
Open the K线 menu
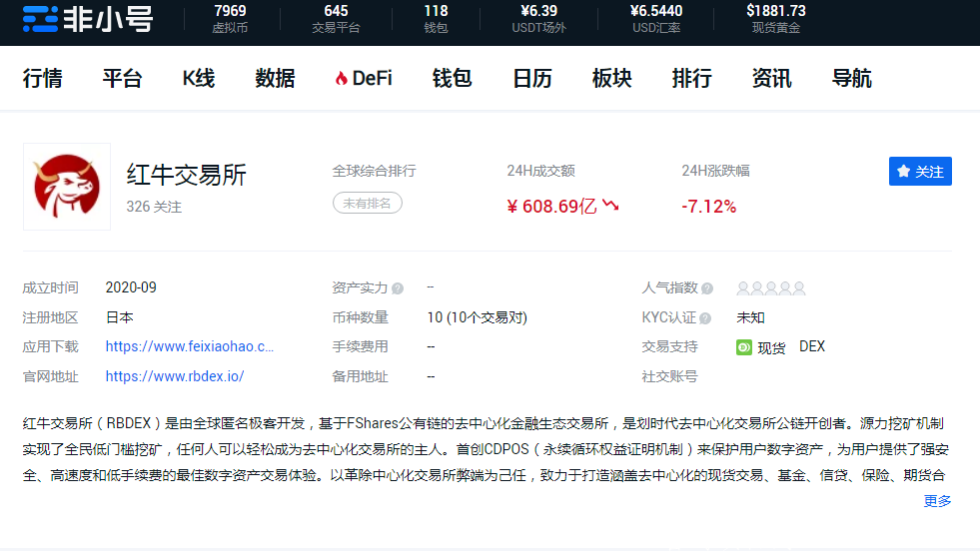click(199, 79)
